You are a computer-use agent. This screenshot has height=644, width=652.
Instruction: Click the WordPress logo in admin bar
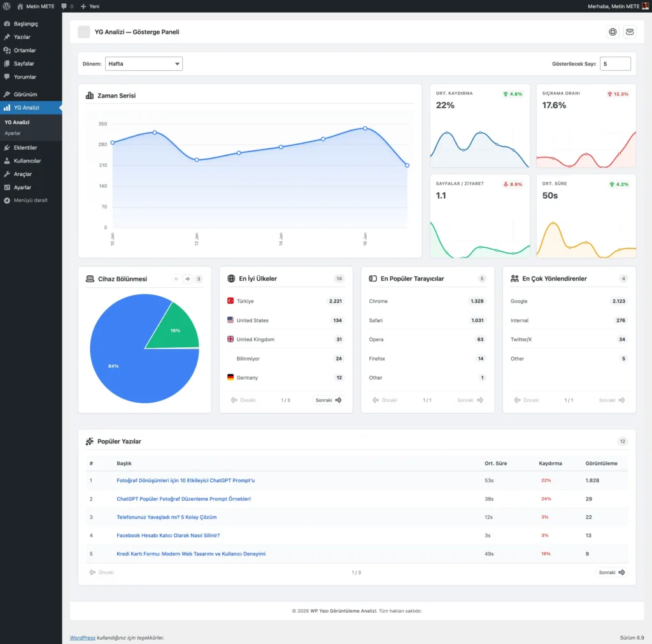pos(6,6)
